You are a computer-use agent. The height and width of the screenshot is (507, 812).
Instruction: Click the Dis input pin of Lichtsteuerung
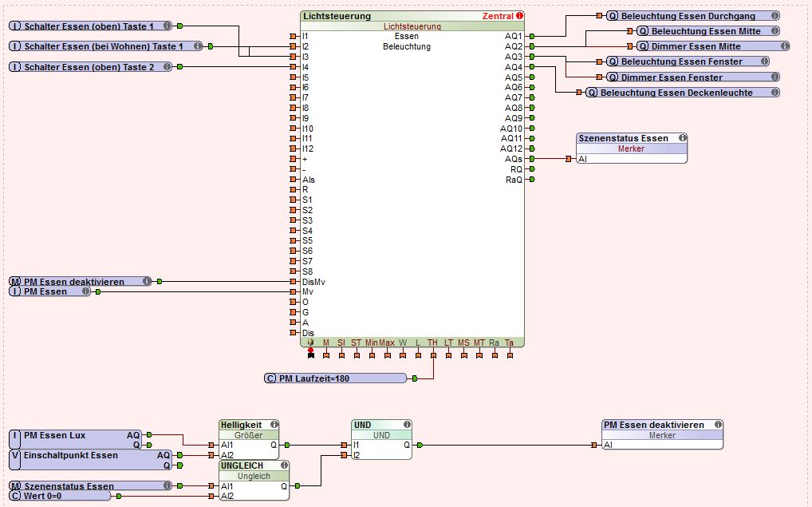[293, 332]
